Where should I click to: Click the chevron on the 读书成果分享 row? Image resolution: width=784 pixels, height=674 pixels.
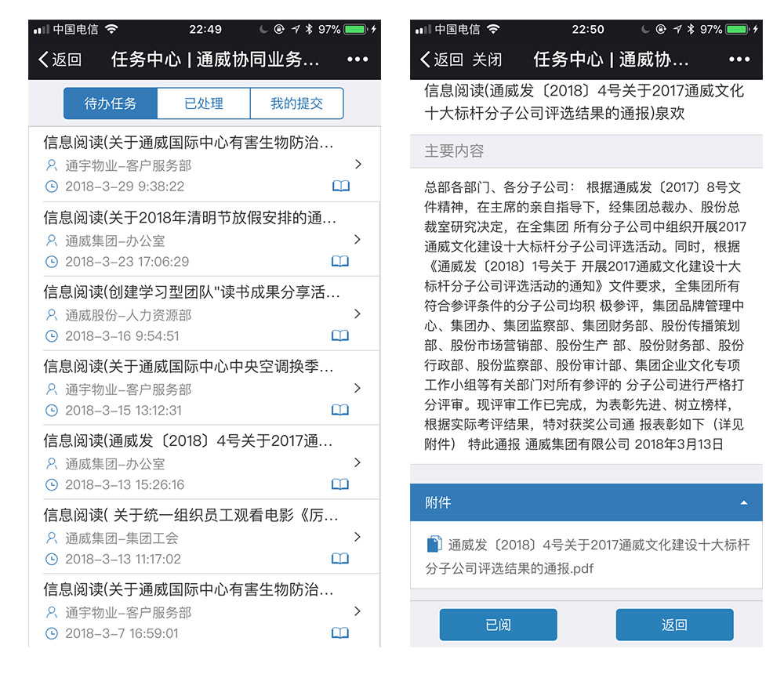[x=357, y=313]
